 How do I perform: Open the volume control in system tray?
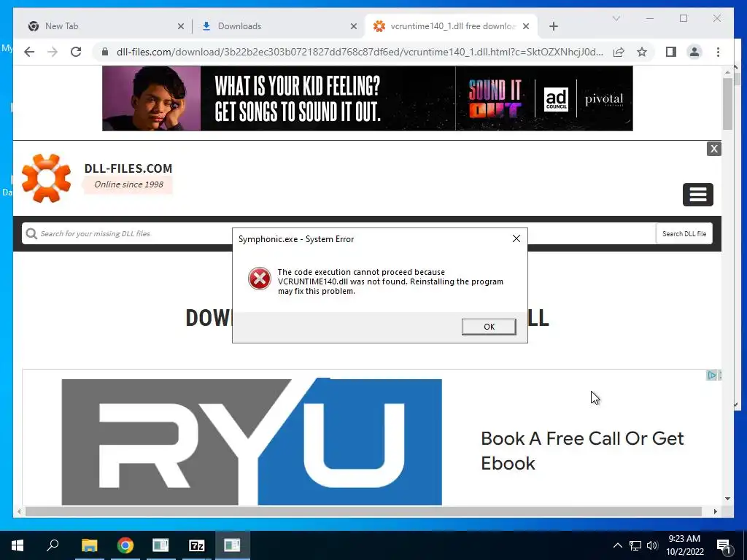tap(652, 545)
